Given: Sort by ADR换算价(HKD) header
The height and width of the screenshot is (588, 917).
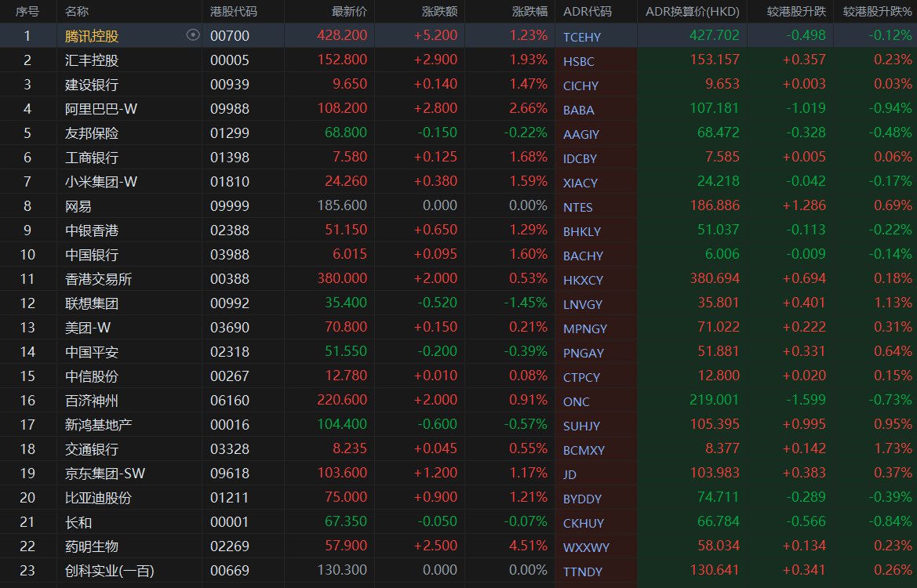Looking at the screenshot, I should point(693,12).
